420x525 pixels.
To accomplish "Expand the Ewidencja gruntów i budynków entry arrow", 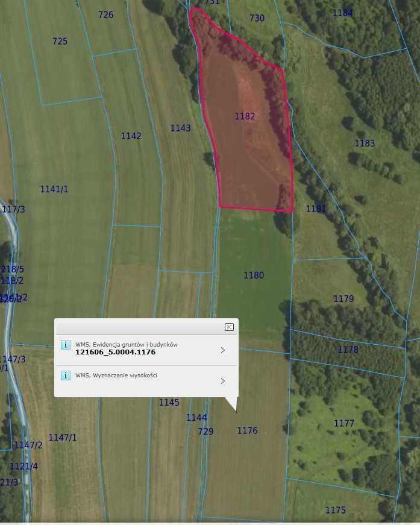I will point(222,350).
